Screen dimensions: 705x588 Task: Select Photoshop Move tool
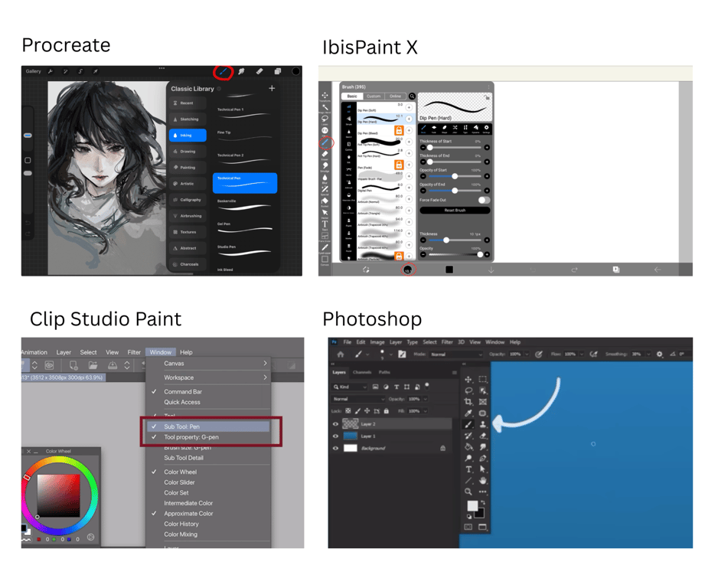pyautogui.click(x=468, y=380)
